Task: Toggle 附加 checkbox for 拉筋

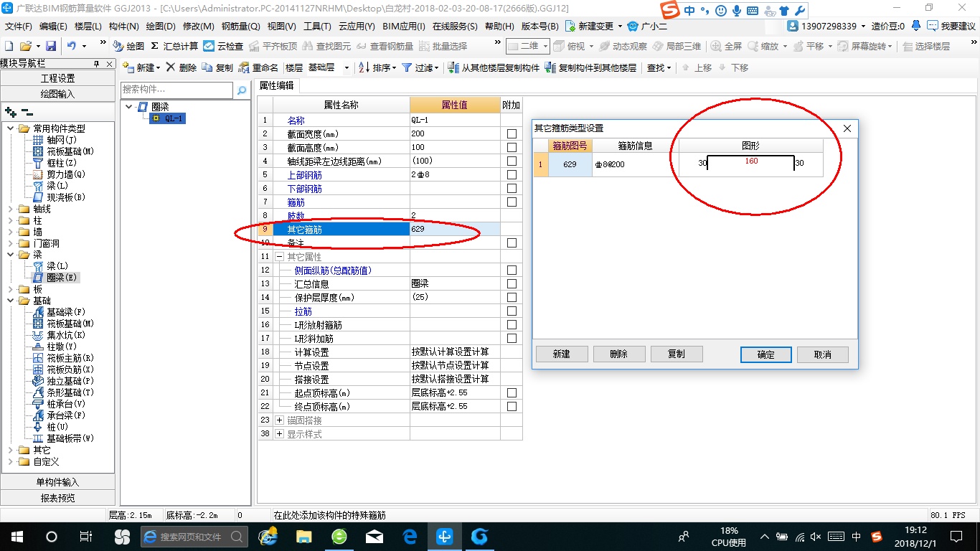Action: coord(512,311)
